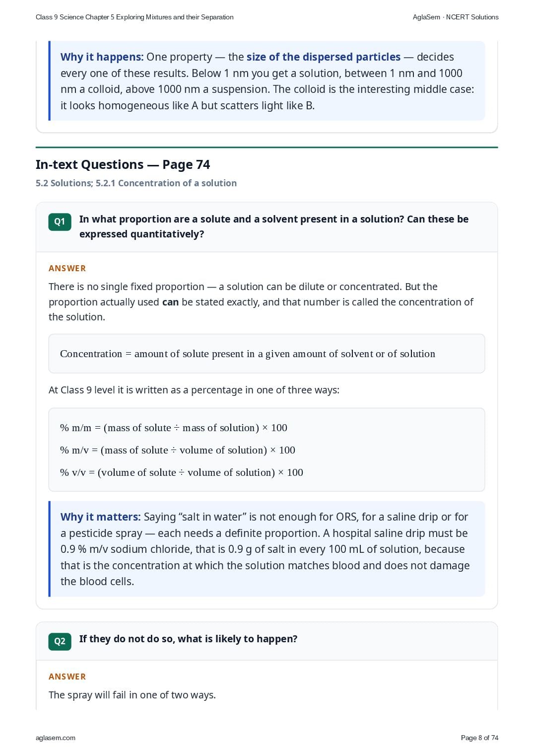Select the In-text Questions — Page 74 heading
This screenshot has width=534, height=756.
pos(123,164)
